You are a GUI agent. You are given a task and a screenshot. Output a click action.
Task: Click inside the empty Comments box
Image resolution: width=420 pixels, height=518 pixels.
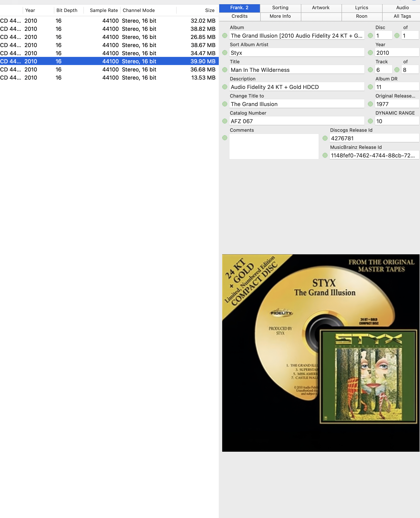click(x=274, y=147)
